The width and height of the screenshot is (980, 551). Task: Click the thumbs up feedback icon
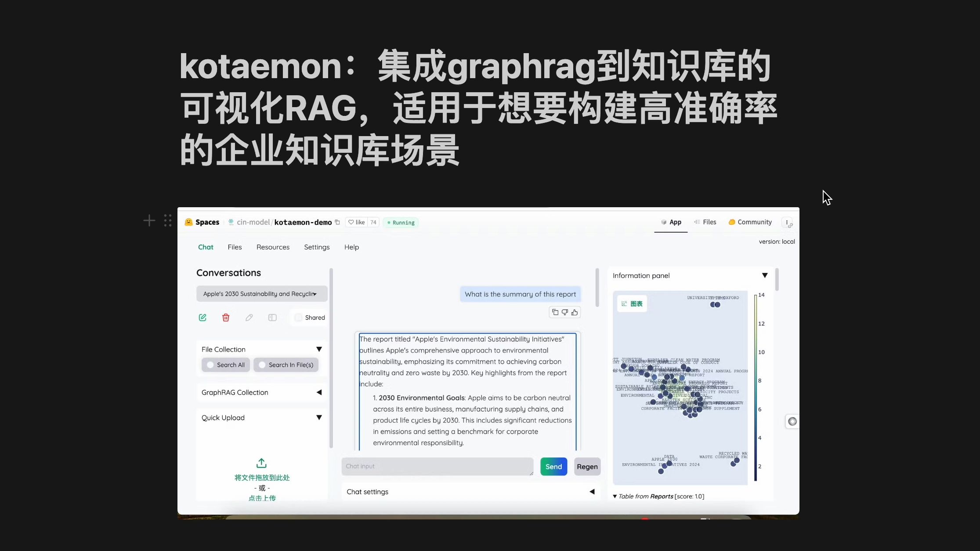click(x=574, y=312)
